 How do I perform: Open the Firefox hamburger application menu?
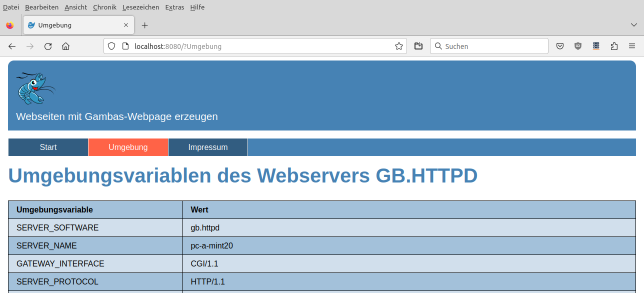(632, 46)
